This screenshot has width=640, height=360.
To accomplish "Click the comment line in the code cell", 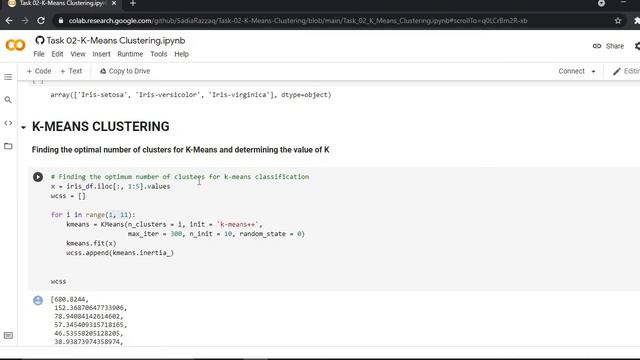I will point(180,177).
